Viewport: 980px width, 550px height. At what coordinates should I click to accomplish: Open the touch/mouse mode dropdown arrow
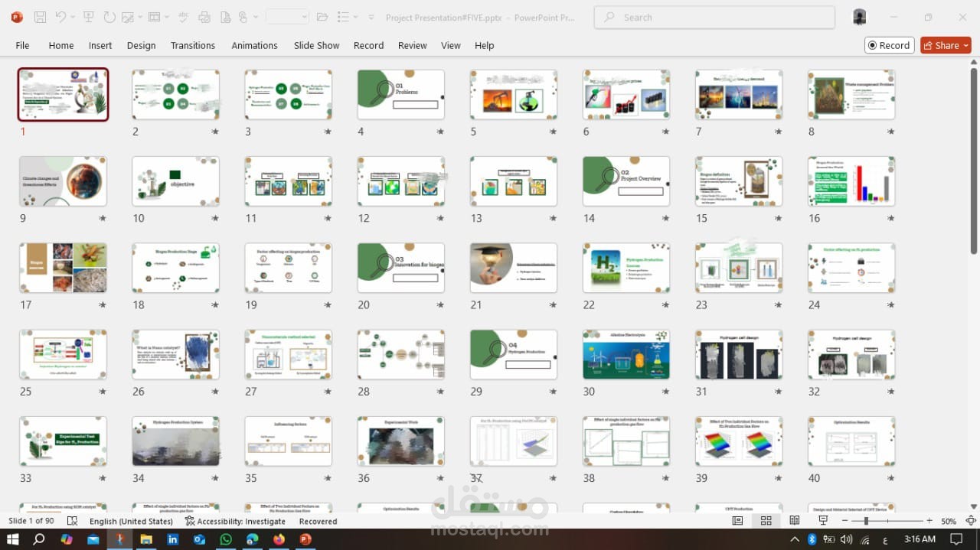256,17
